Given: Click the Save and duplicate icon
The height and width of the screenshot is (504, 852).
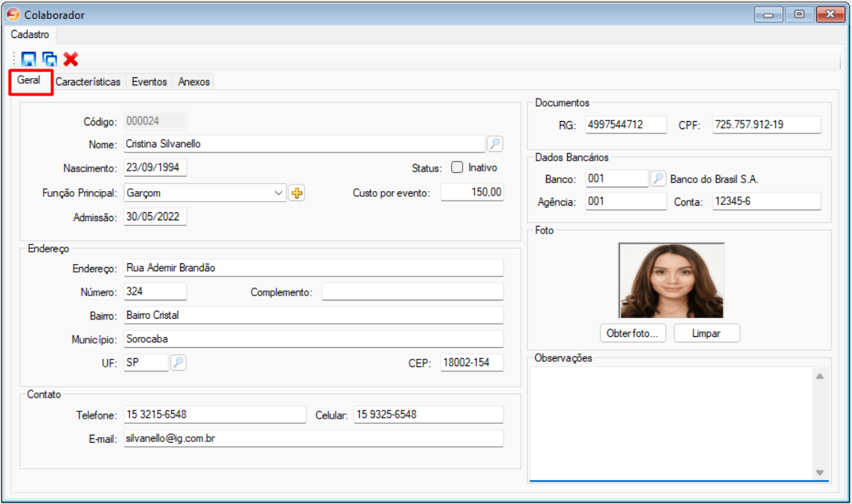Looking at the screenshot, I should click(50, 58).
